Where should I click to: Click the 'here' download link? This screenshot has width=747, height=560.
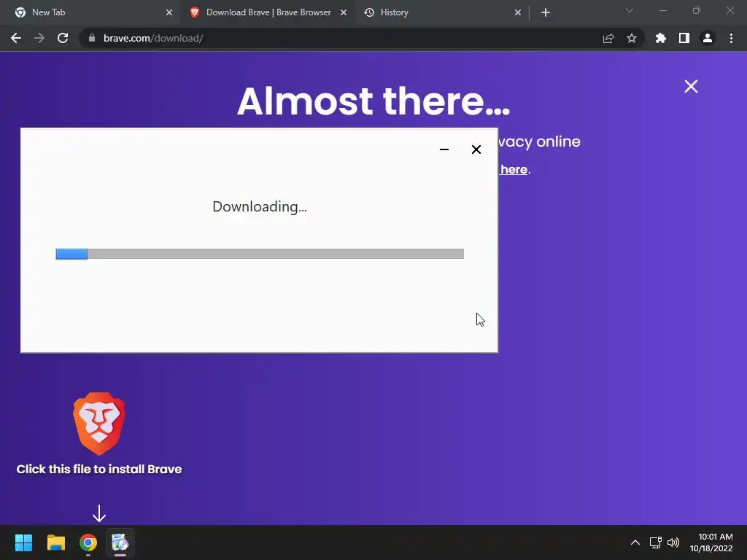[x=514, y=169]
